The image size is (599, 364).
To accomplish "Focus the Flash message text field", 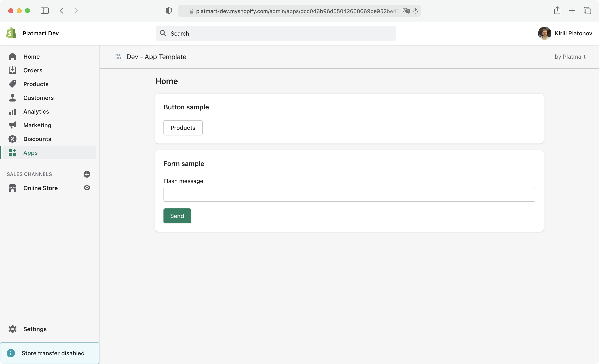I will [x=349, y=194].
